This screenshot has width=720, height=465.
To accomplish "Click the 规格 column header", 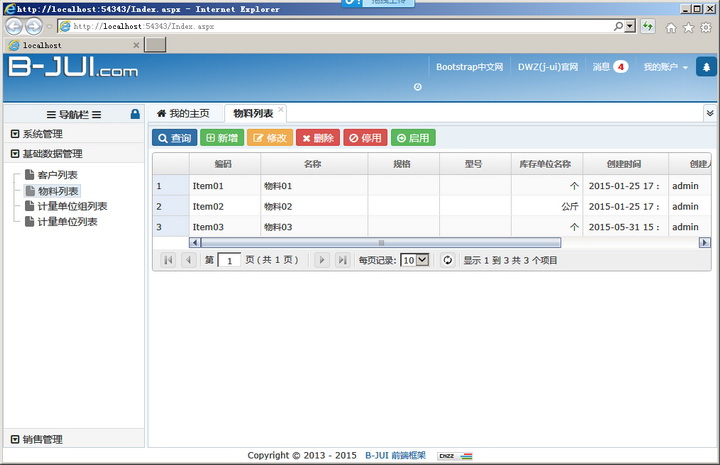I will [x=403, y=164].
